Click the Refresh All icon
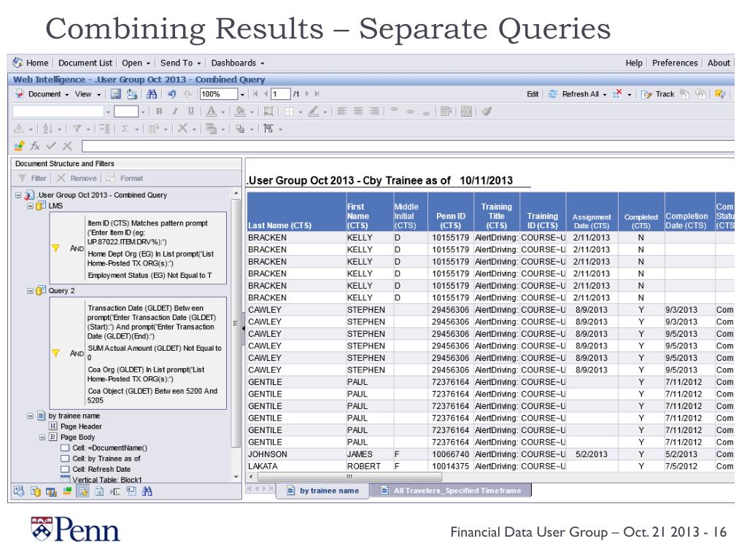This screenshot has height=560, width=747. click(553, 94)
